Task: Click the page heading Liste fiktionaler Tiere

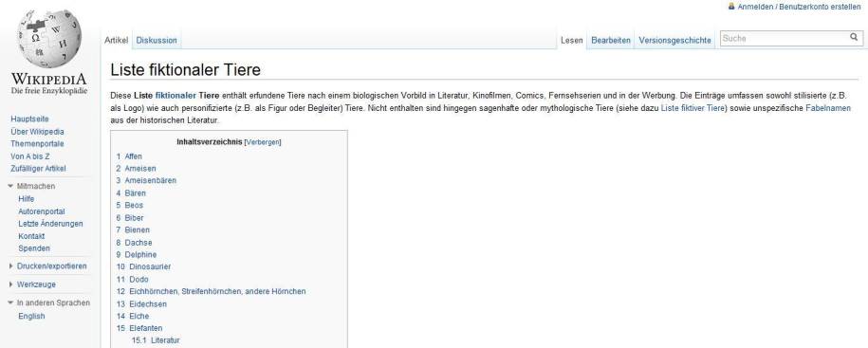Action: [x=185, y=70]
